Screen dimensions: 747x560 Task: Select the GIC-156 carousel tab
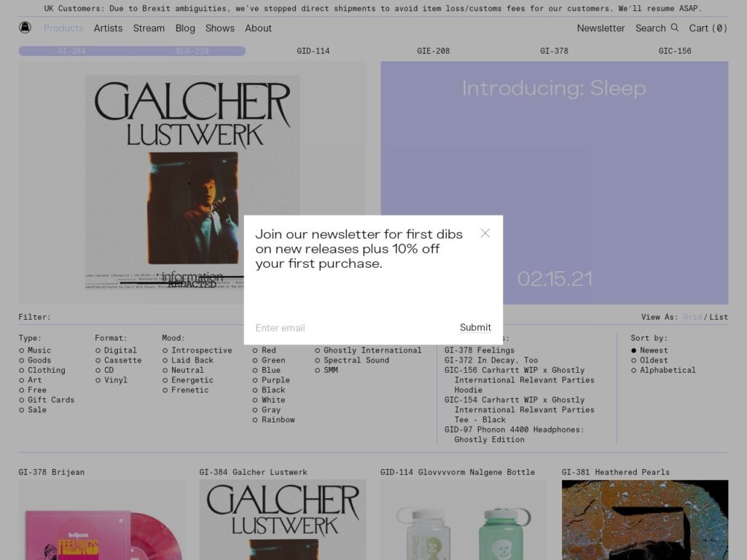(674, 51)
